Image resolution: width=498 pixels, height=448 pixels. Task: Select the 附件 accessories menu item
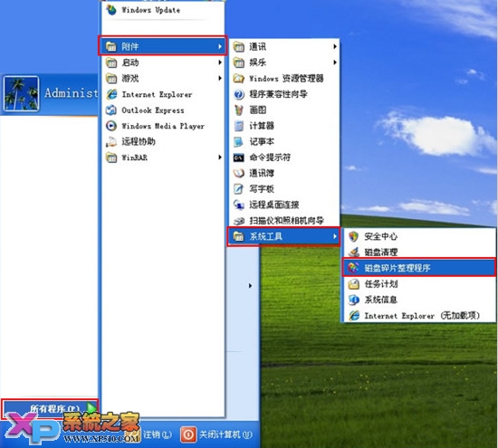tap(162, 46)
